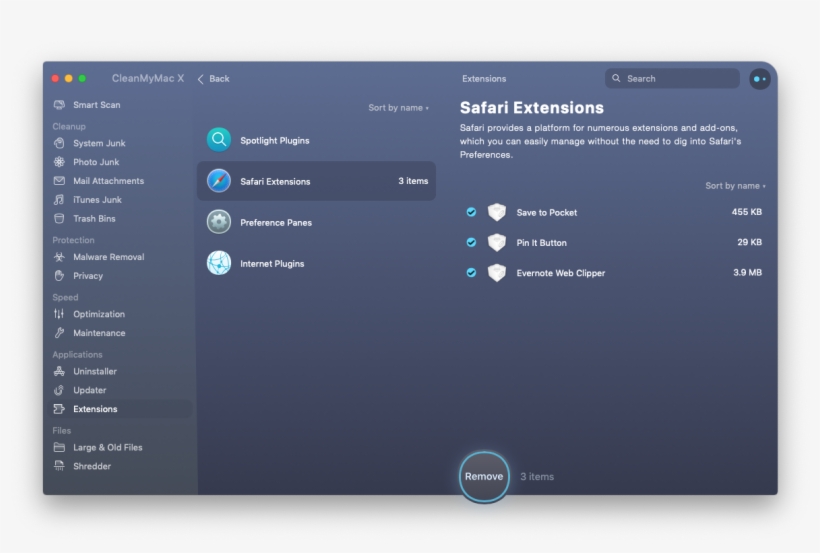Click the 455 KB size value

(x=746, y=212)
